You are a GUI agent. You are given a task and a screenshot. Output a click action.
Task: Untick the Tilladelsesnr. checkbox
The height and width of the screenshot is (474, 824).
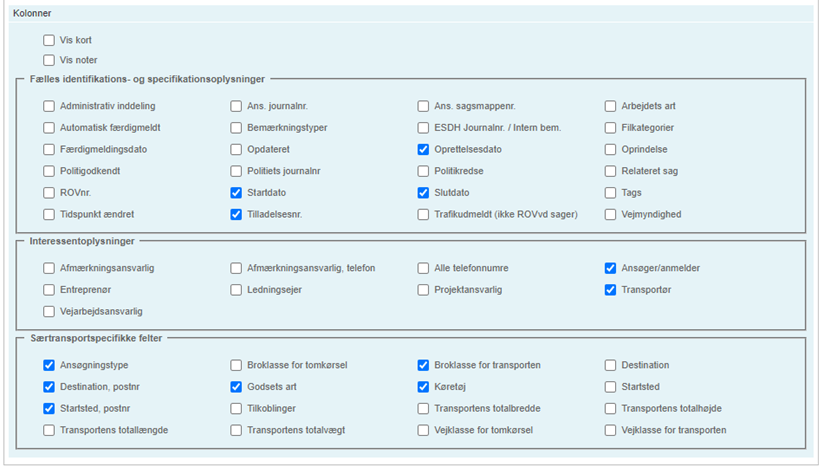click(x=236, y=214)
